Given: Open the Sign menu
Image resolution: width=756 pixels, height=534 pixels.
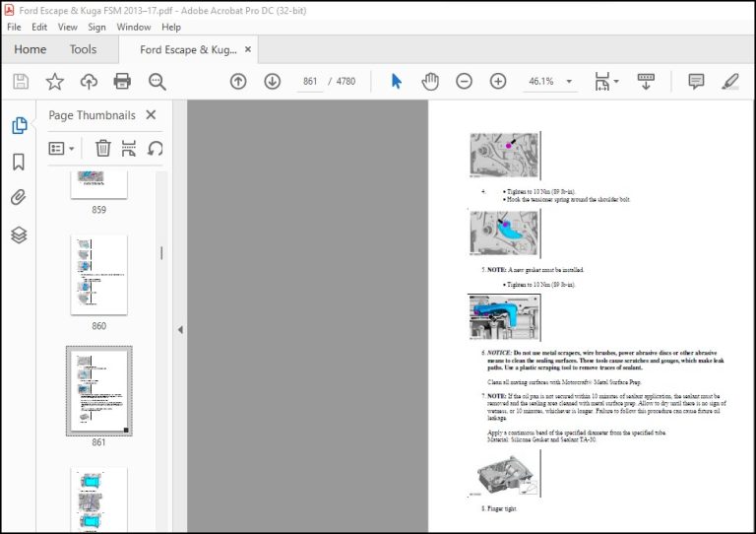Looking at the screenshot, I should tap(96, 27).
